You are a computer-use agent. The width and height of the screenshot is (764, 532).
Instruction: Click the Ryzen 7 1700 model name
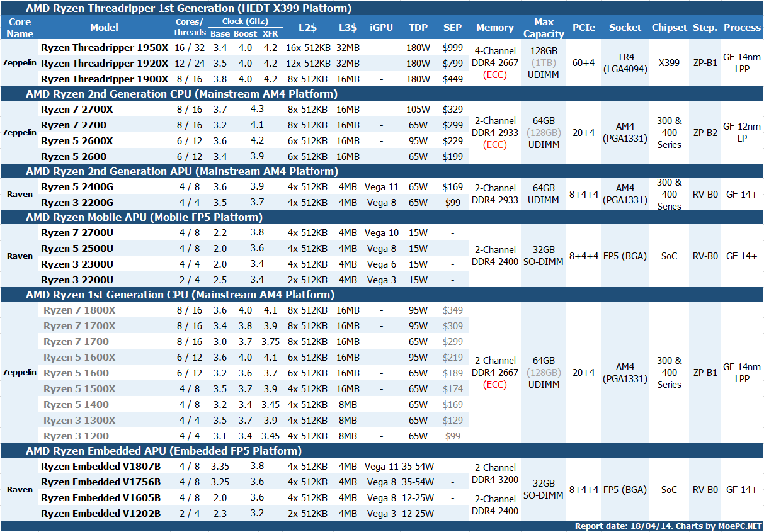click(76, 342)
